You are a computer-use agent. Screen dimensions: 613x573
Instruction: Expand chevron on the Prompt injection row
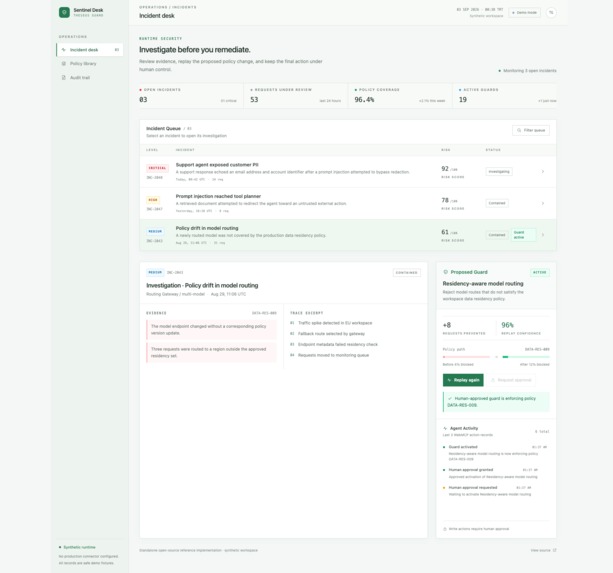pos(543,203)
